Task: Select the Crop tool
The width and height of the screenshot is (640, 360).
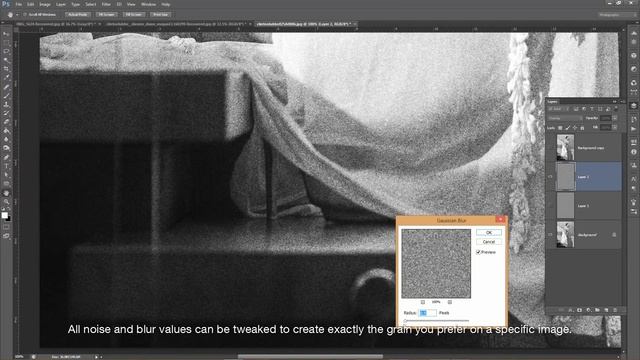Action: (6, 69)
